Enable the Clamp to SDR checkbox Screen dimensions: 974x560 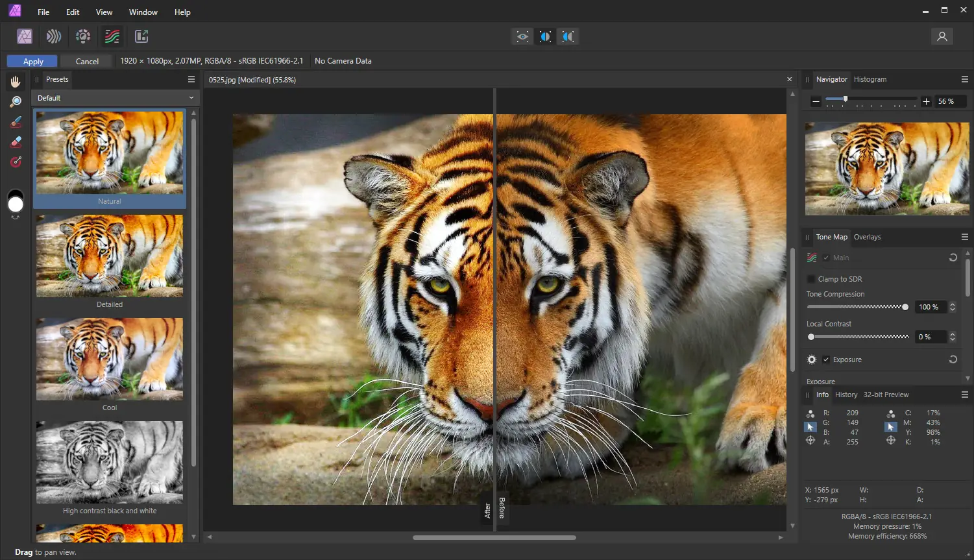click(811, 279)
